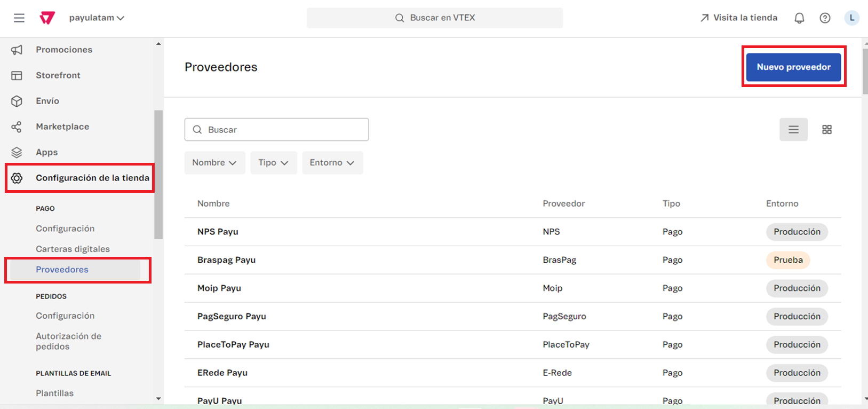Open the payulatam account dropdown
868x409 pixels.
[x=97, y=18]
